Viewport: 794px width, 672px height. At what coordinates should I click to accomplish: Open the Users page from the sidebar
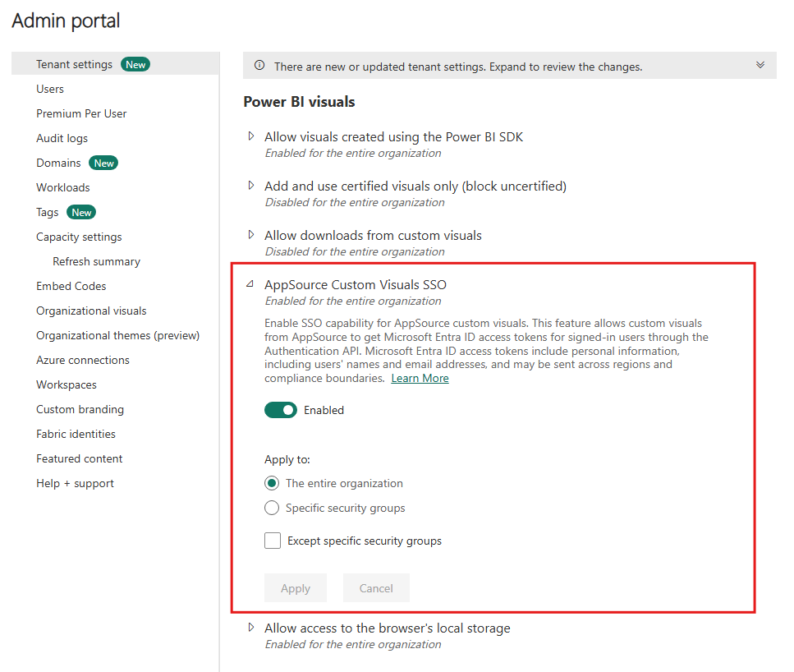coord(50,88)
